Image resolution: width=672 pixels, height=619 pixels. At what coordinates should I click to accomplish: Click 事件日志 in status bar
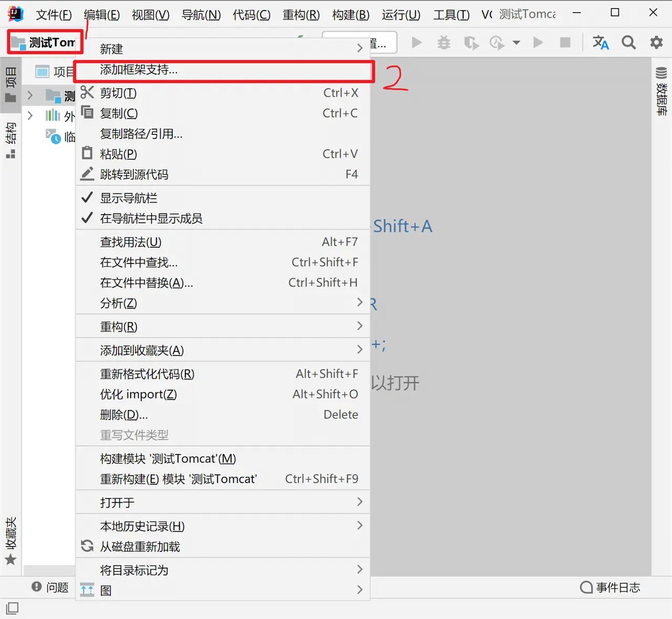tap(611, 587)
